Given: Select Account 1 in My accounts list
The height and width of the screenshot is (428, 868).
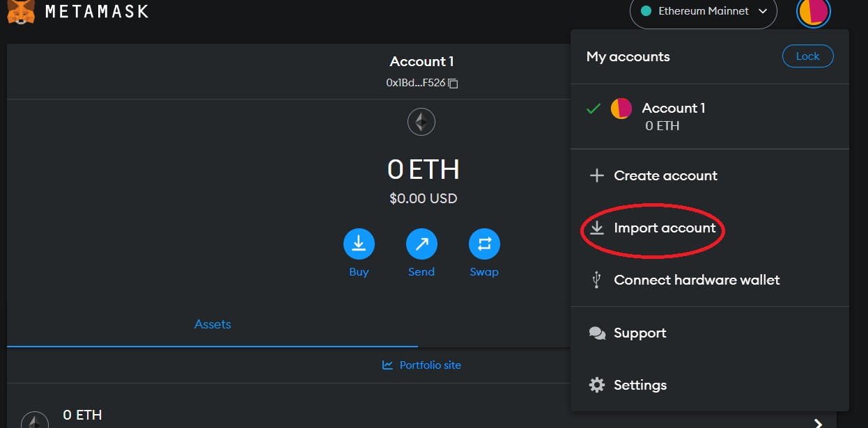Looking at the screenshot, I should 673,109.
